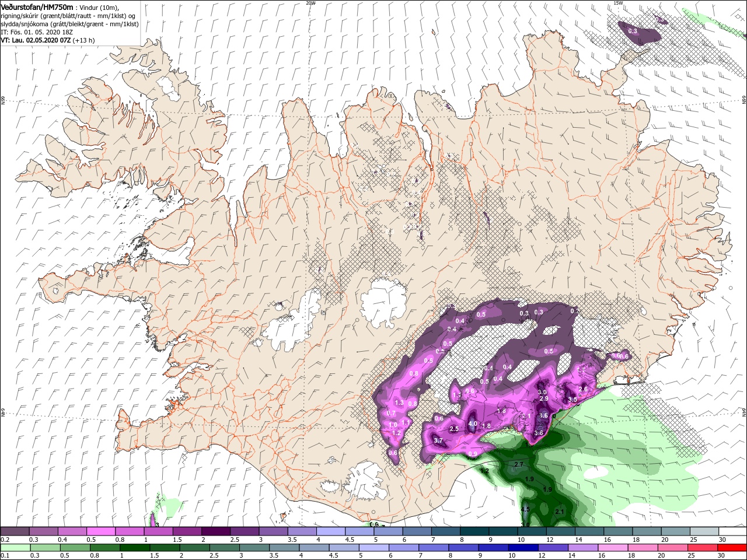Select pale green rain swatch between 0.1 and 0.3
The image size is (747, 560).
pyautogui.click(x=15, y=548)
